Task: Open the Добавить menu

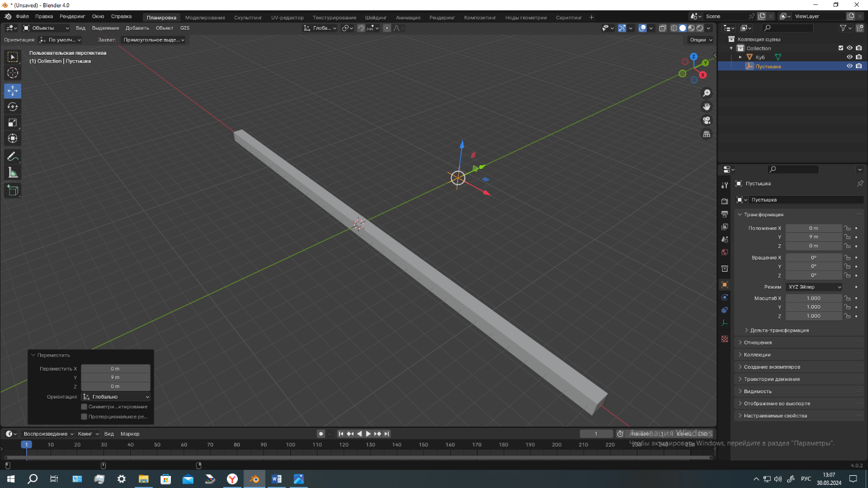Action: 137,28
